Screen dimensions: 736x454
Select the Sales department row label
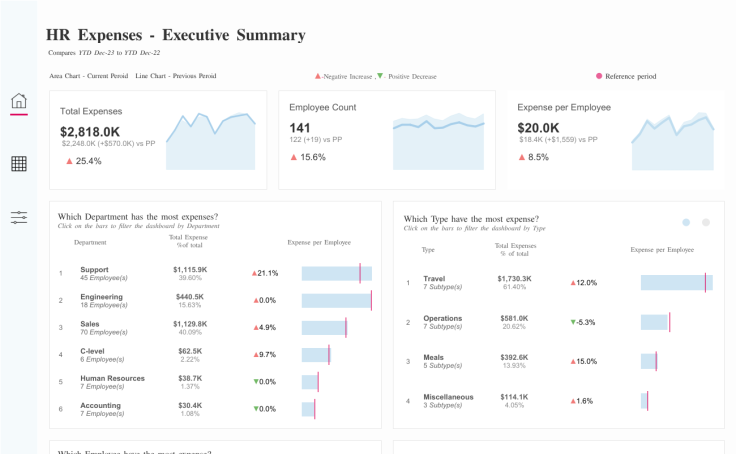pos(91,324)
